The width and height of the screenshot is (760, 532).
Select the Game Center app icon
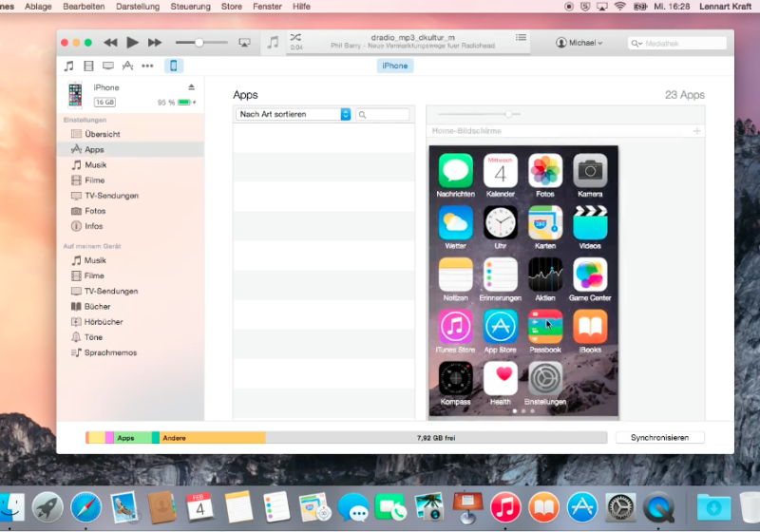(590, 275)
